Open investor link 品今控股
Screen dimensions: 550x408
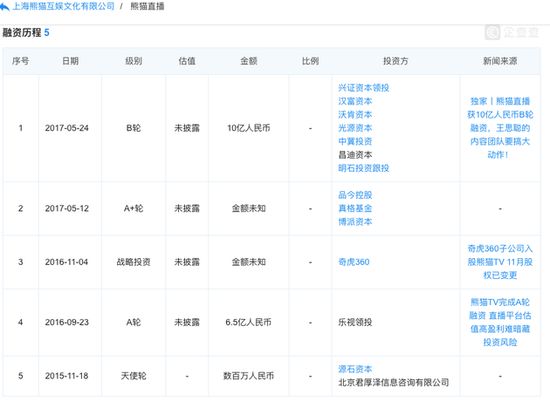pyautogui.click(x=355, y=195)
